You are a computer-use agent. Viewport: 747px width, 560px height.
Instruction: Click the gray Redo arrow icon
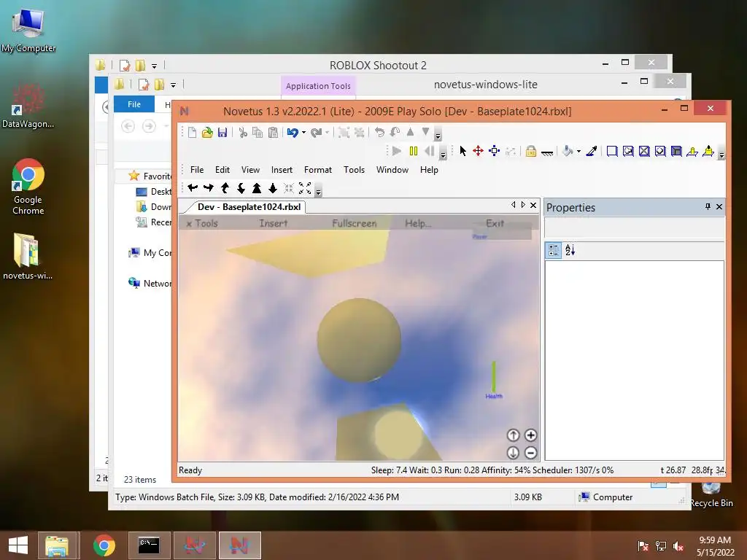317,133
